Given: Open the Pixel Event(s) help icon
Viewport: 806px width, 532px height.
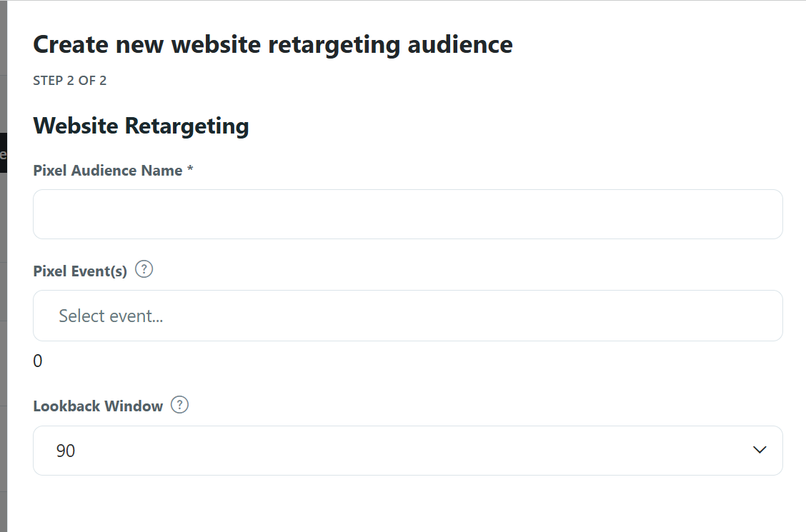Looking at the screenshot, I should click(x=144, y=269).
